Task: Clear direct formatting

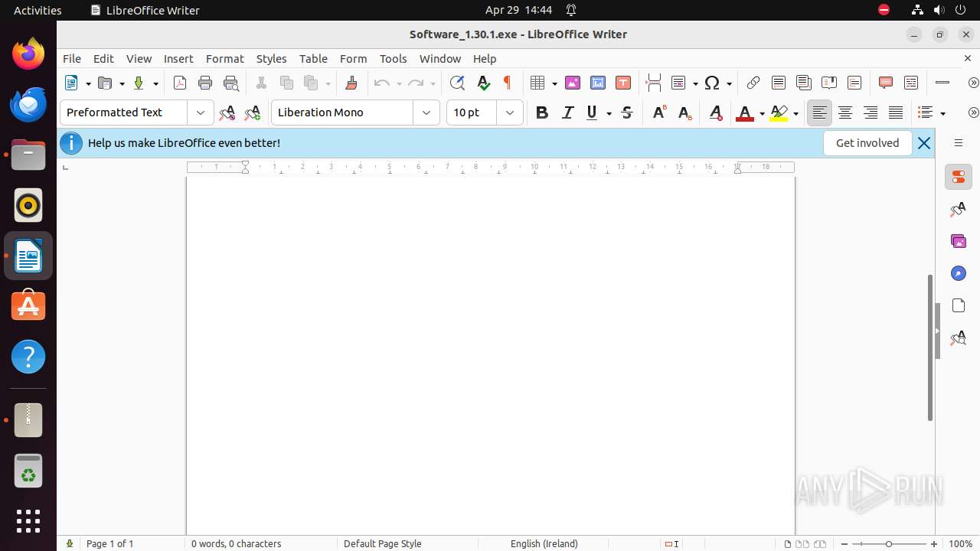Action: (x=716, y=113)
